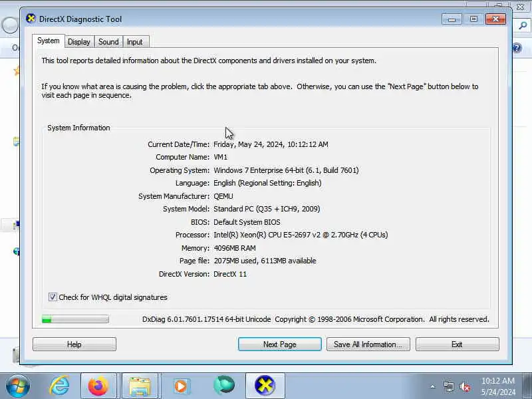Image resolution: width=532 pixels, height=399 pixels.
Task: Exit the DirectX Diagnostic Tool
Action: tap(457, 344)
